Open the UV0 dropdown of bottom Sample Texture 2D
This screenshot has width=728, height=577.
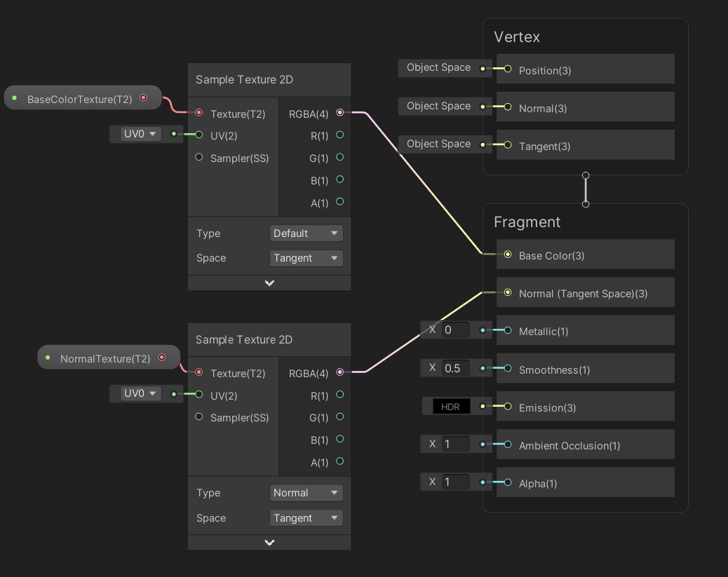[140, 393]
